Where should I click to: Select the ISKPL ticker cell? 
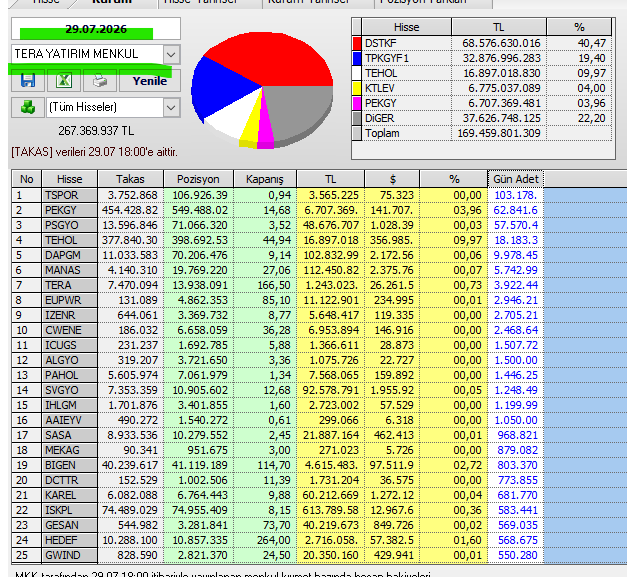[70, 510]
